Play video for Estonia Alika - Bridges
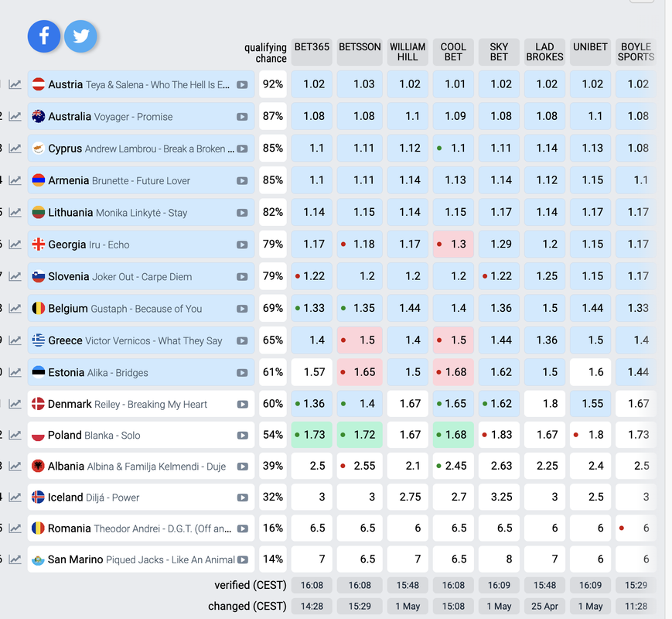 click(x=242, y=373)
